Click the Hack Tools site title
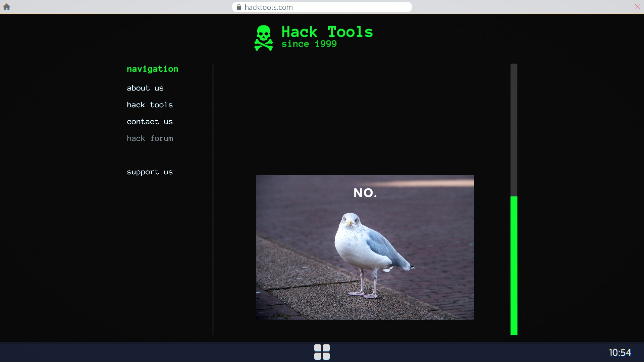The image size is (644, 362). click(x=327, y=32)
